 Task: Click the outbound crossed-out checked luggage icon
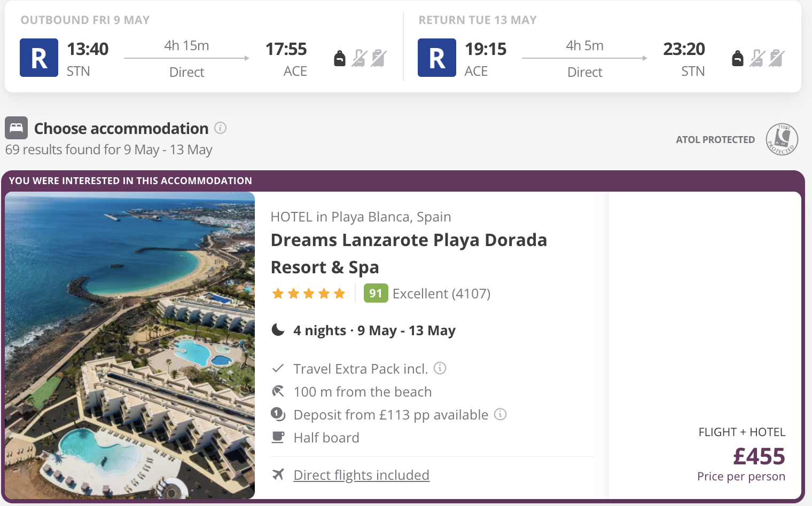tap(378, 58)
